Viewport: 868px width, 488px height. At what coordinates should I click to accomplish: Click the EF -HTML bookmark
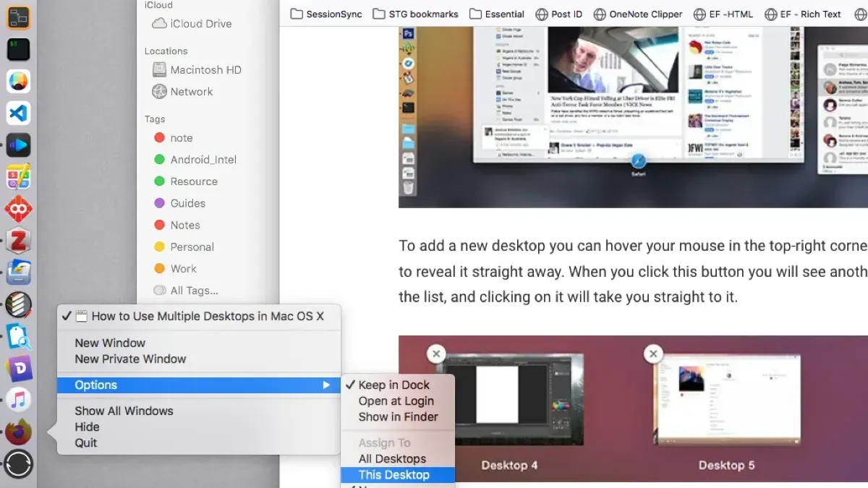click(x=724, y=14)
